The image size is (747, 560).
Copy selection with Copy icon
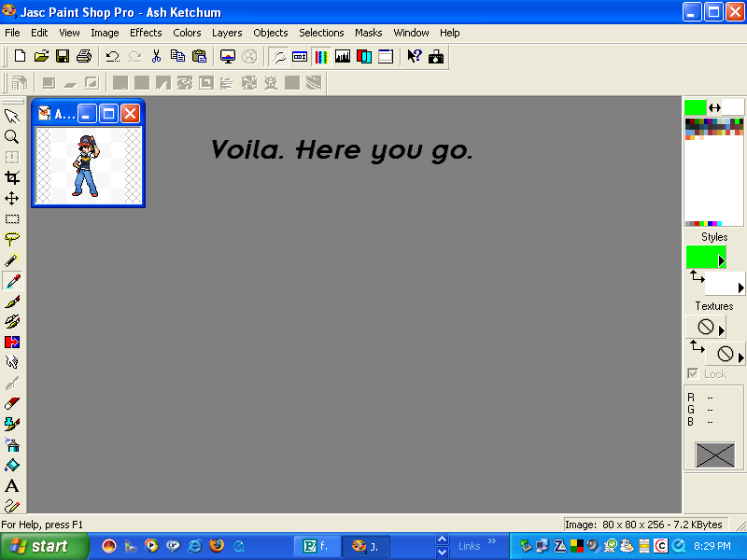(177, 56)
